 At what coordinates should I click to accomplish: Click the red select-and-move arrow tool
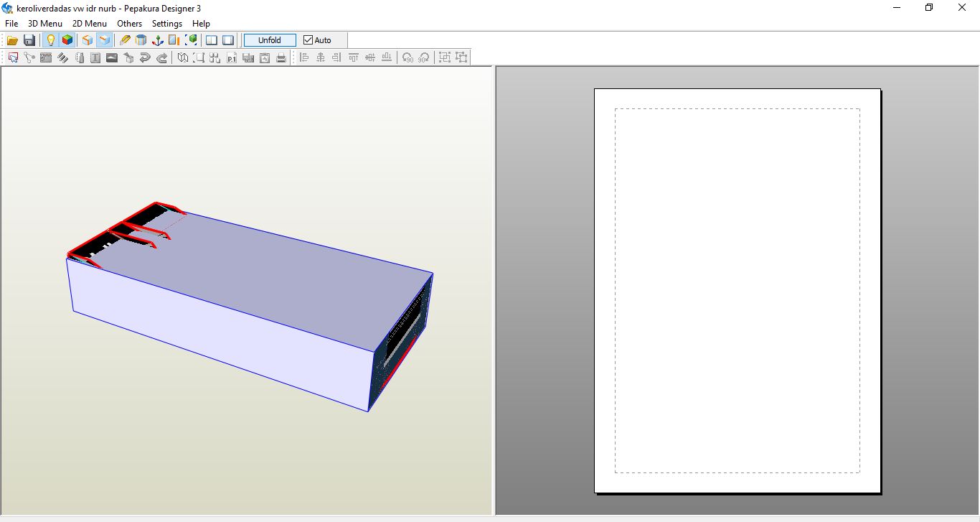13,58
